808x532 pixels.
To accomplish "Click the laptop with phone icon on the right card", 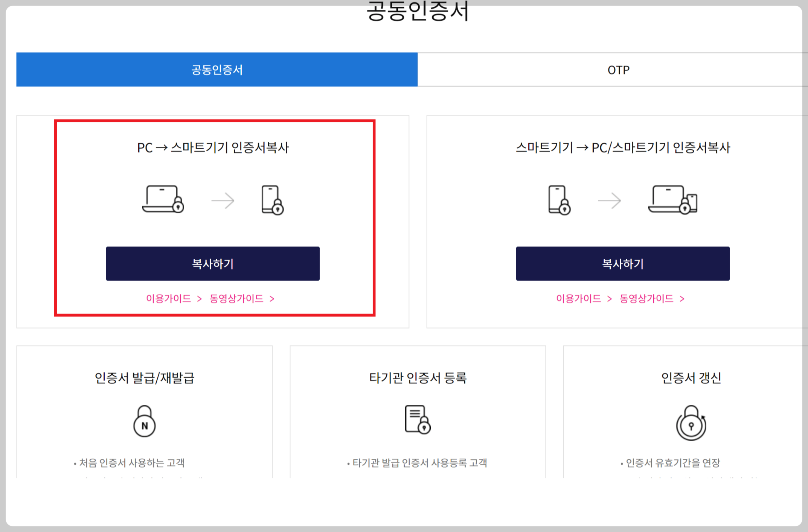I will pyautogui.click(x=674, y=199).
